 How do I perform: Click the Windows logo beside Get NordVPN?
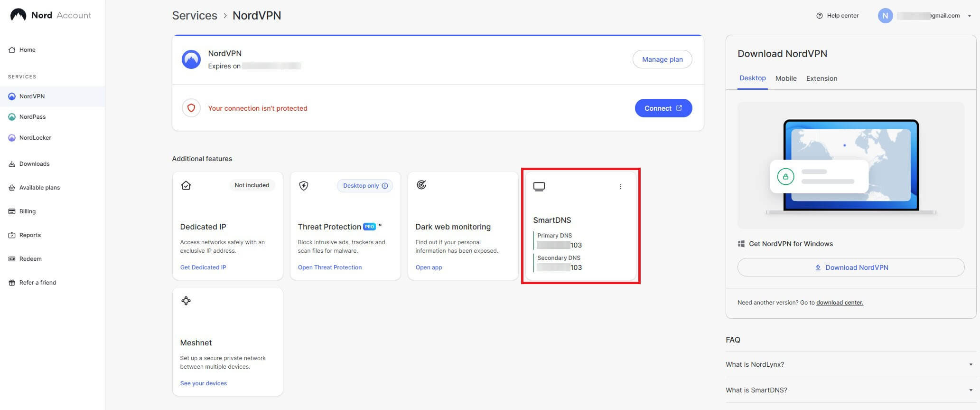[741, 244]
